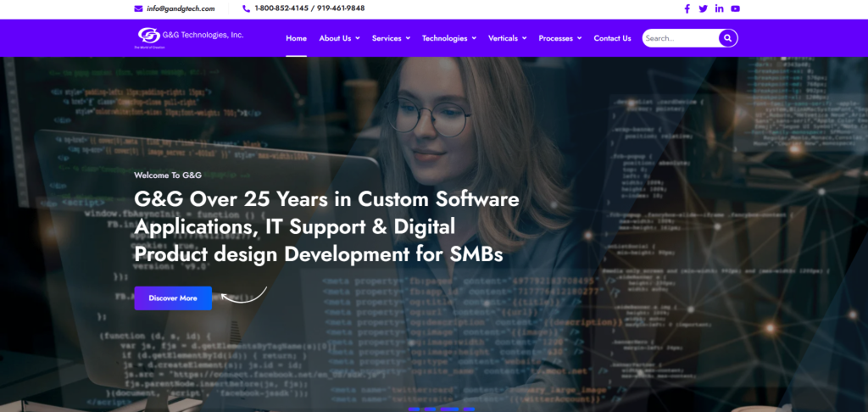
Task: Open the Contact Us page
Action: pyautogui.click(x=612, y=38)
